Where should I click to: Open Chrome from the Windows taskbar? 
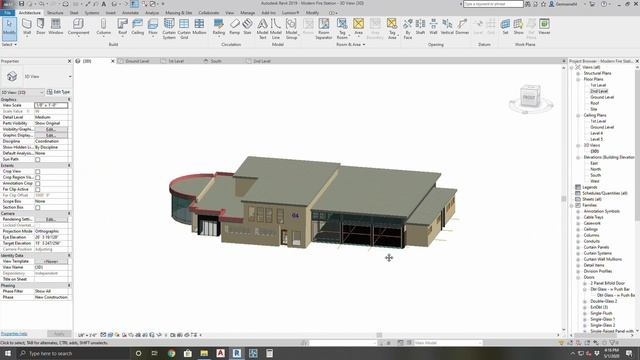click(171, 353)
